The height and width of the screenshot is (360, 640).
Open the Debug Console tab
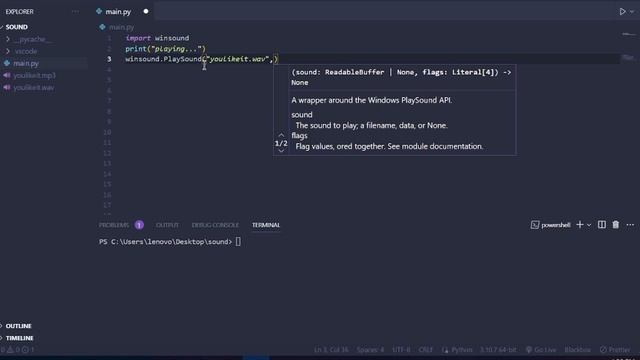(x=215, y=225)
